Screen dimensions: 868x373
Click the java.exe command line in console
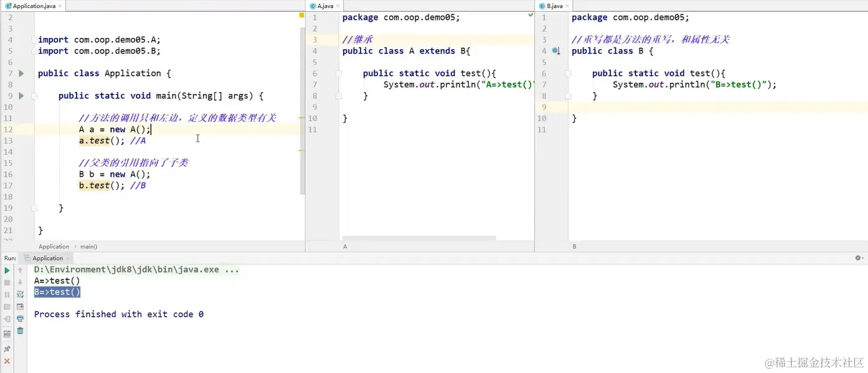point(136,270)
